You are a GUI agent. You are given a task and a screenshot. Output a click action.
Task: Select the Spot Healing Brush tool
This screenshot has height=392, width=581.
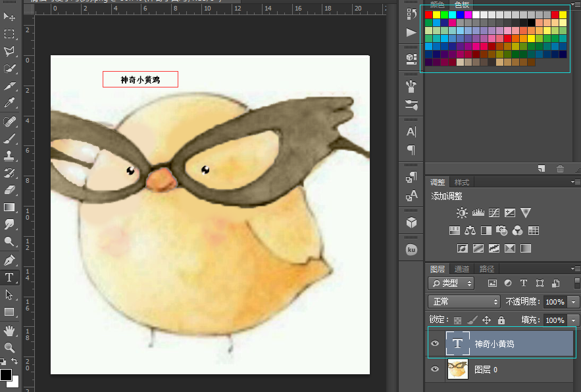pyautogui.click(x=9, y=121)
